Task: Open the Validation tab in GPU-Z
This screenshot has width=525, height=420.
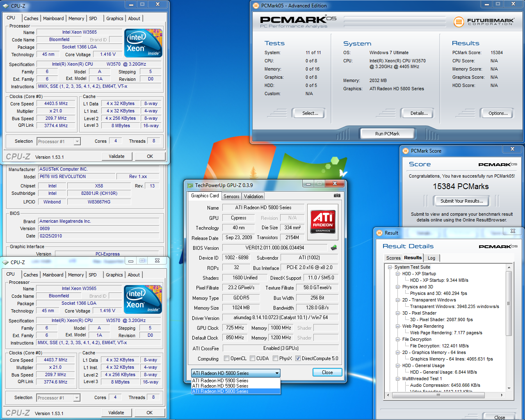Action: tap(253, 196)
